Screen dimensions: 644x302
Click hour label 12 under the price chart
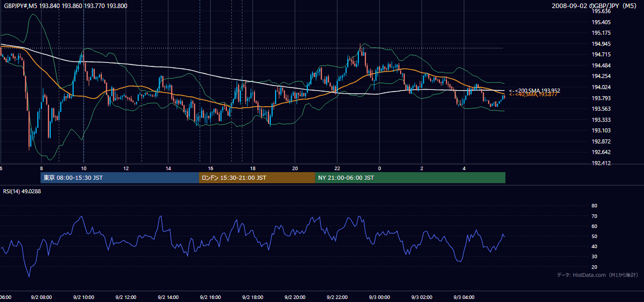(126, 168)
